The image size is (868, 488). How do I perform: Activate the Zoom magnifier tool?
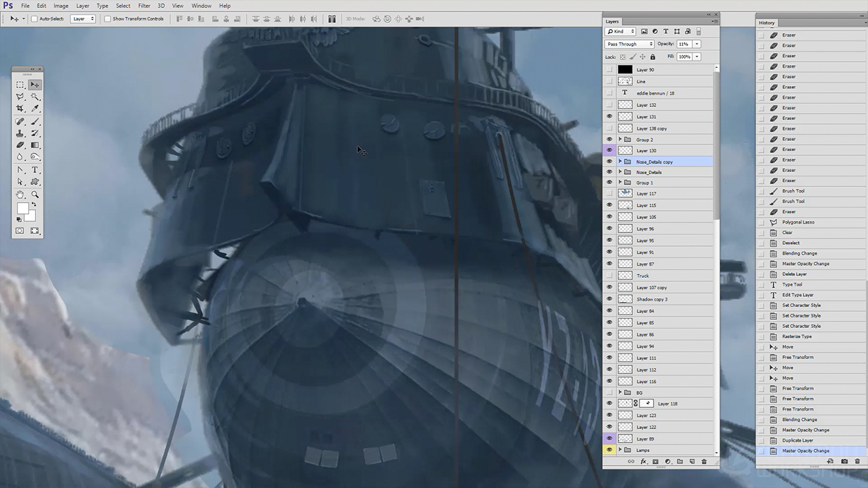(35, 195)
